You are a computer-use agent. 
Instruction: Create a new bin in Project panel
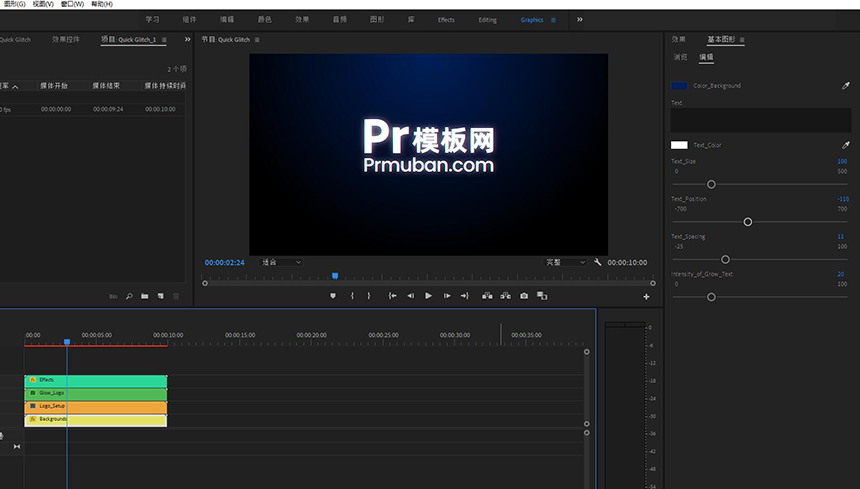point(145,297)
